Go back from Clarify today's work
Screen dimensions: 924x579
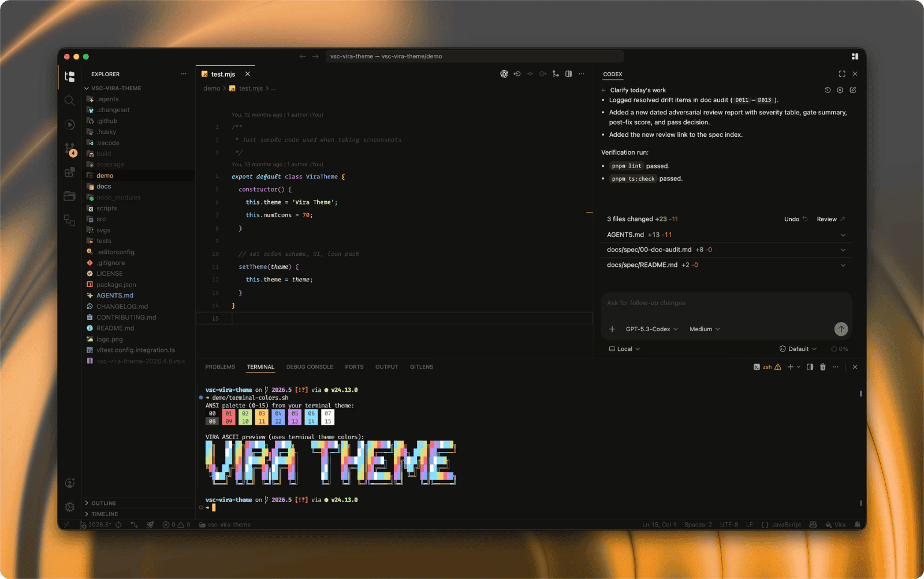[603, 90]
